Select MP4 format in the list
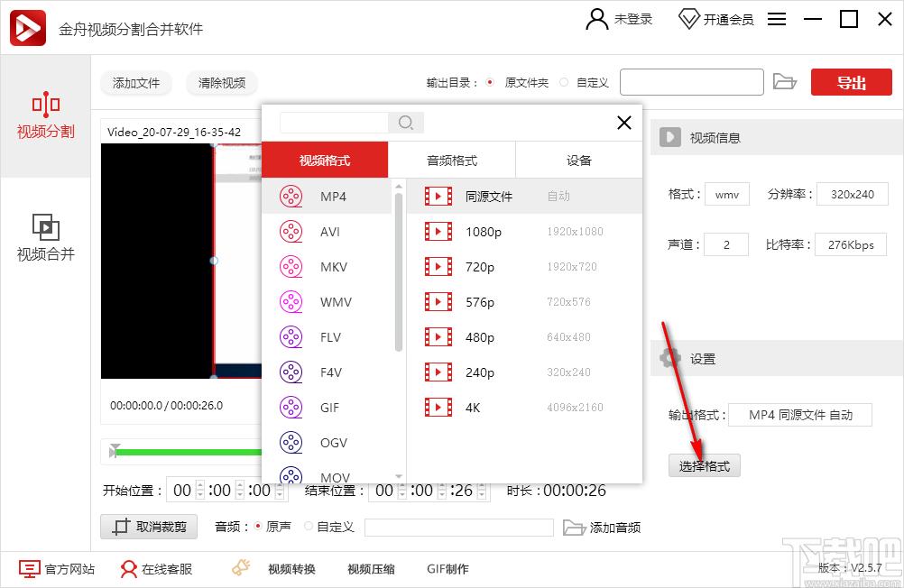This screenshot has width=904, height=588. (327, 196)
